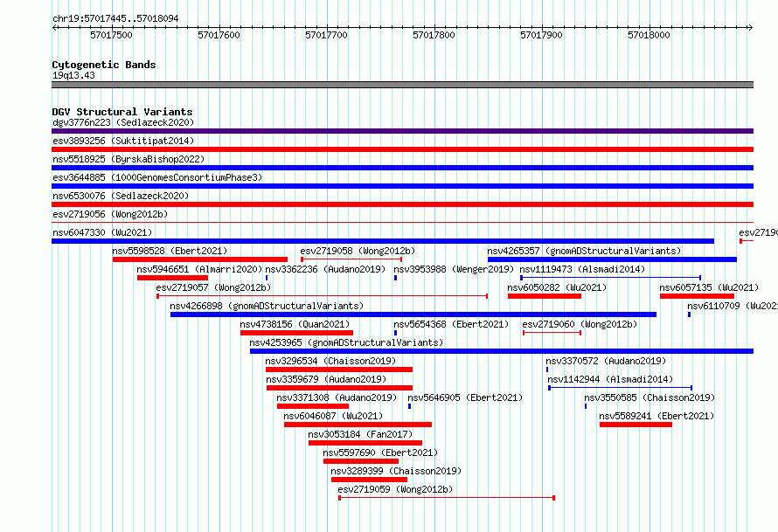Click the nsv6110709 variant label at right edge
The image size is (778, 532).
coord(733,306)
